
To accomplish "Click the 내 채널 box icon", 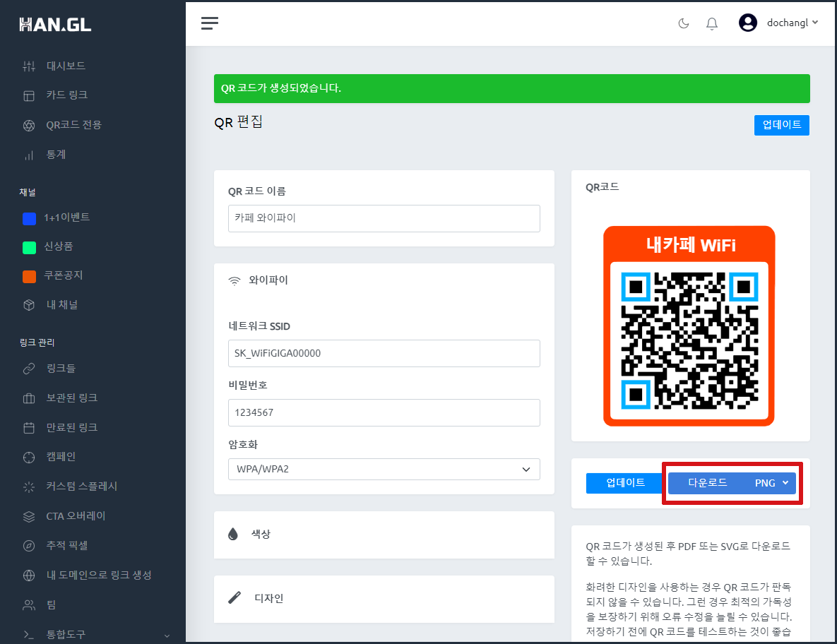I will (x=29, y=304).
